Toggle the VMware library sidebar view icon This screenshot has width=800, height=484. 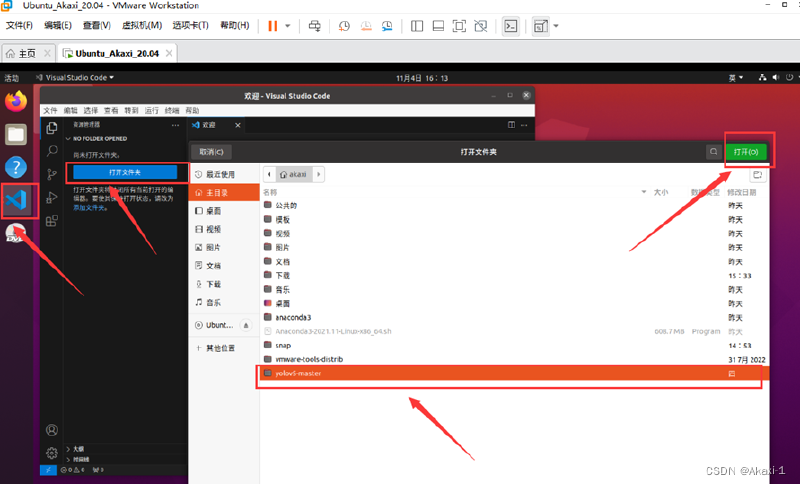[417, 26]
